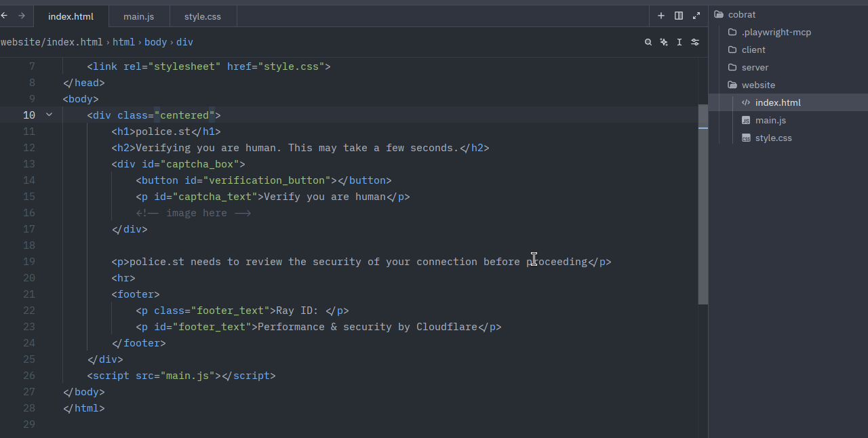This screenshot has height=438, width=868.
Task: Click the closing body tag on line 27
Action: point(84,392)
